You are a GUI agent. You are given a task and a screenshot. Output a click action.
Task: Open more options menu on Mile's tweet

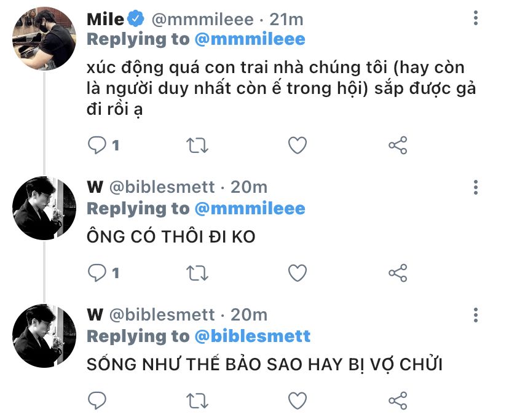pos(476,18)
